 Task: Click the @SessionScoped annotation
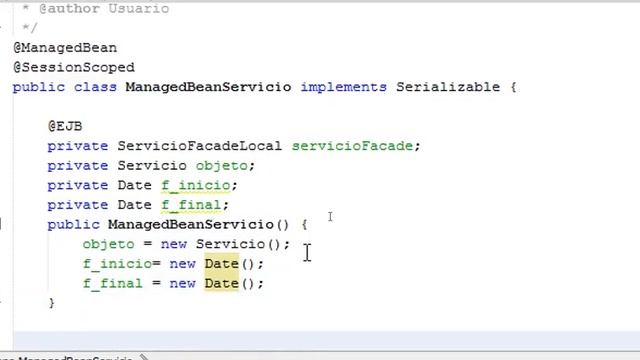[x=74, y=67]
